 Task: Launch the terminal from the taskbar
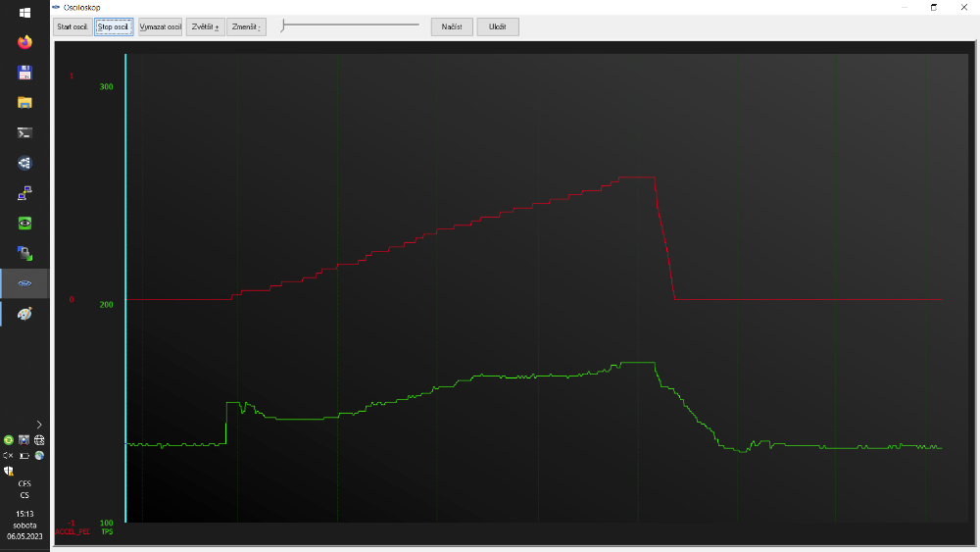[24, 132]
